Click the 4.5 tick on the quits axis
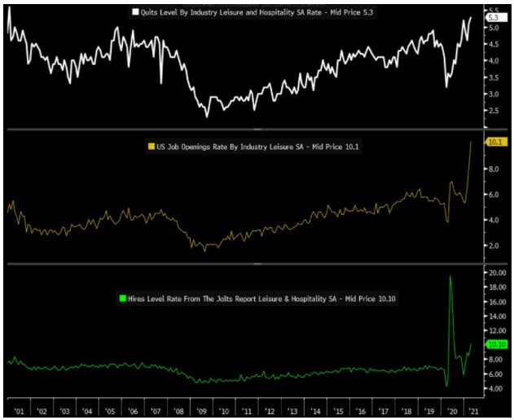The height and width of the screenshot is (420, 514). pyautogui.click(x=494, y=45)
